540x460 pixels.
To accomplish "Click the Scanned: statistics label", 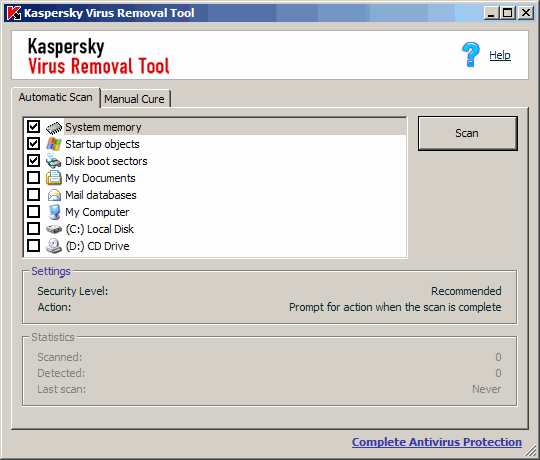I will tap(60, 357).
